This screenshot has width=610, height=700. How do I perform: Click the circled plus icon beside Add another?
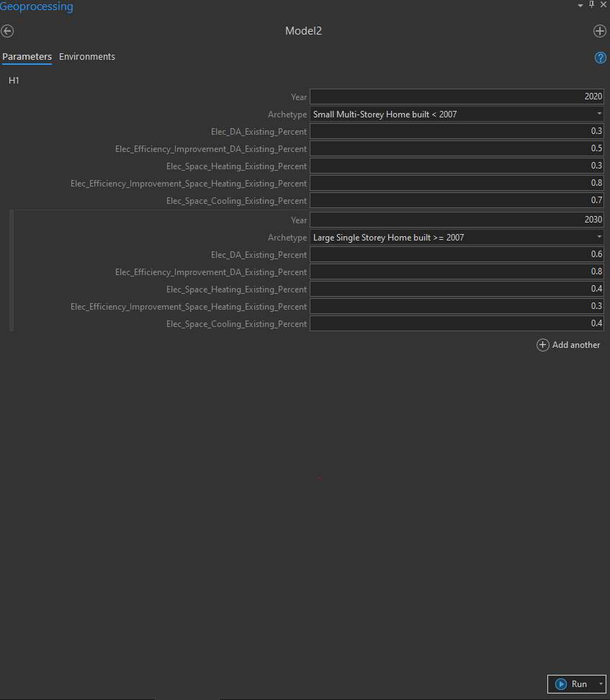(x=542, y=345)
